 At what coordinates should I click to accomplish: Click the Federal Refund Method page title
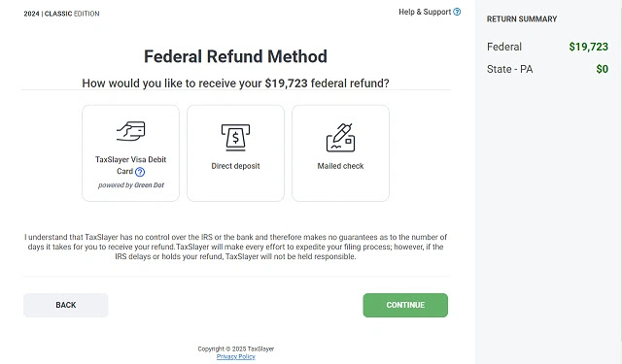point(235,56)
